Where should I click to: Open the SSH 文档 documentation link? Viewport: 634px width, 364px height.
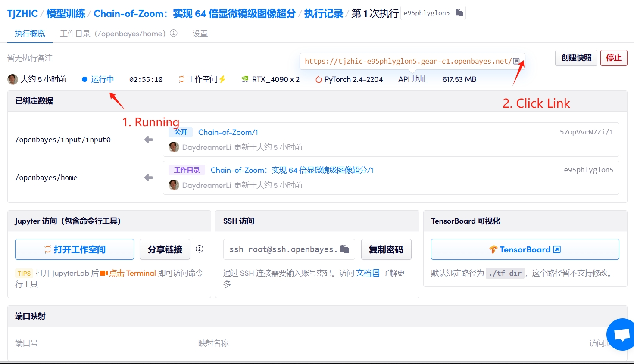(367, 273)
